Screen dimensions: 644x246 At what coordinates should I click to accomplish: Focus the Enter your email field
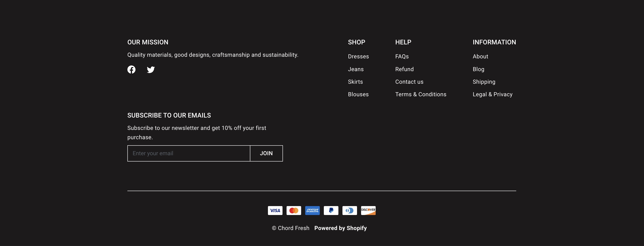click(189, 153)
